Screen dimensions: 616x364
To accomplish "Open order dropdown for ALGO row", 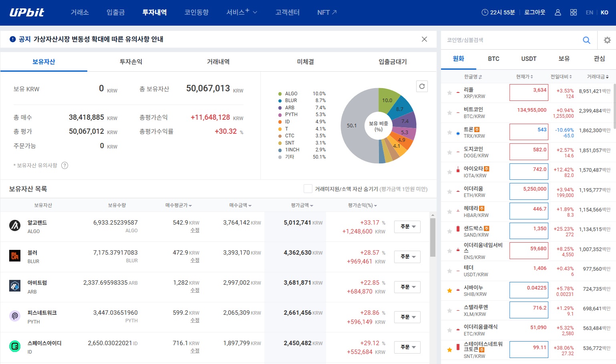I will (x=407, y=227).
